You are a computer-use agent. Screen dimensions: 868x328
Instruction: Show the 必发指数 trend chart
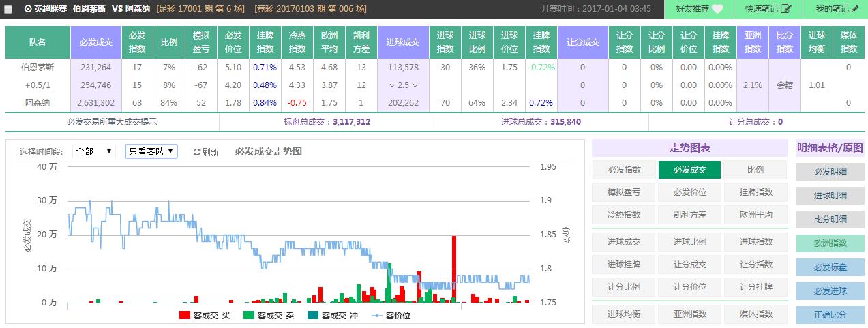pyautogui.click(x=624, y=170)
